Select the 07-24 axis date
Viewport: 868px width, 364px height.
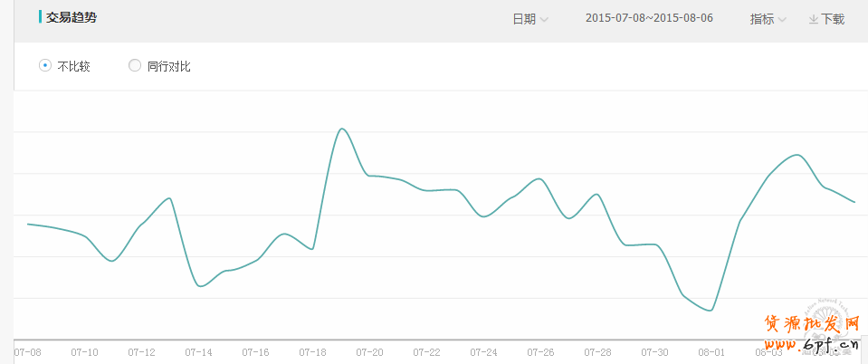click(483, 351)
